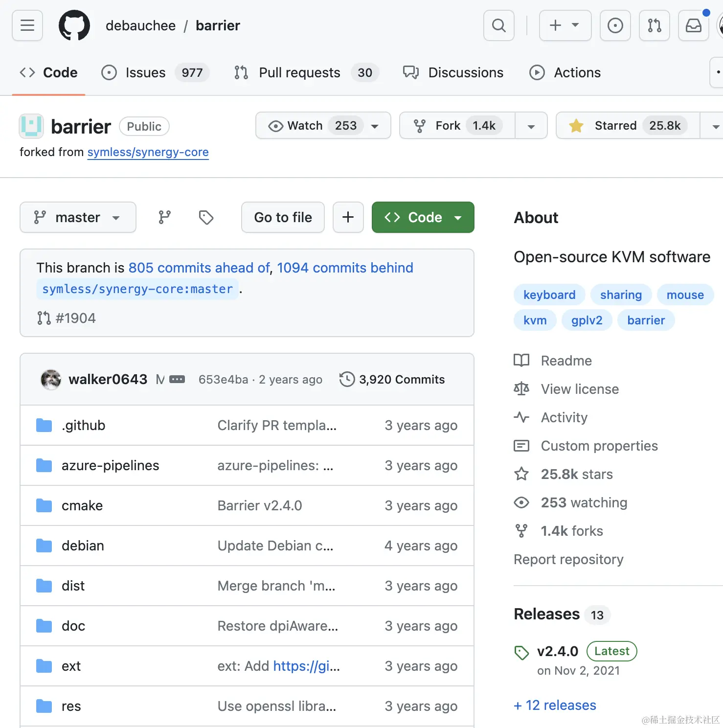
Task: Toggle the Starred button
Action: [628, 126]
